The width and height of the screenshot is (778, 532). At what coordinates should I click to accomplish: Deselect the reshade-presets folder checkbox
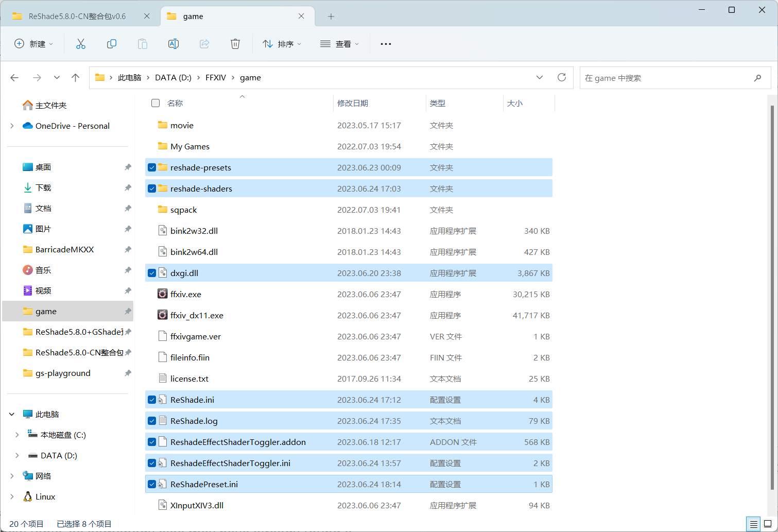tap(152, 168)
